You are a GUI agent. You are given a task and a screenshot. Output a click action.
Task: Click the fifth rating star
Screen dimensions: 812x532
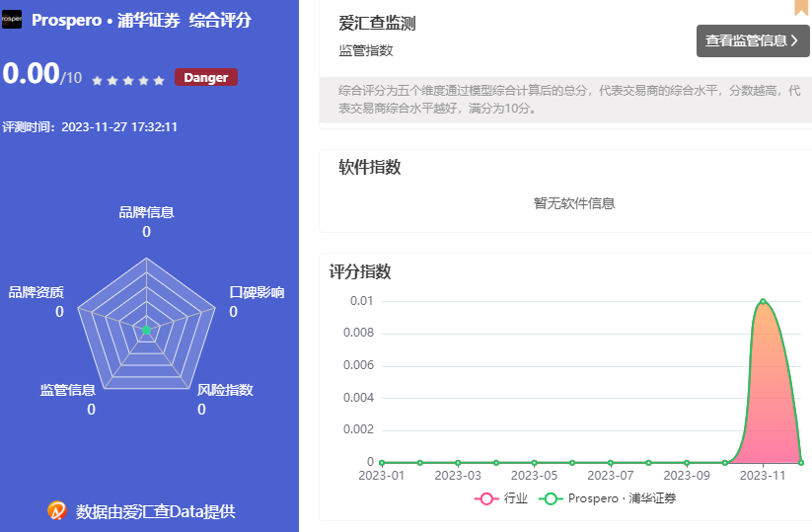coord(159,80)
